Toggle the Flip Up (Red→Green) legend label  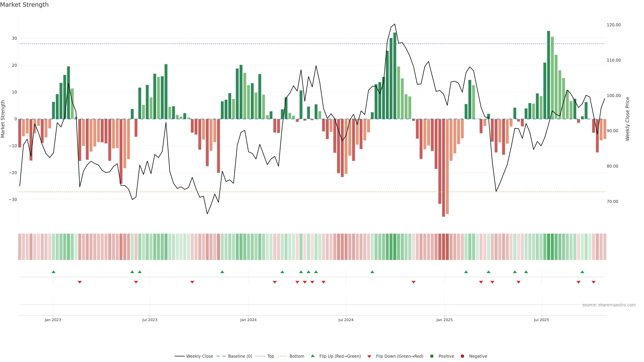click(x=340, y=356)
